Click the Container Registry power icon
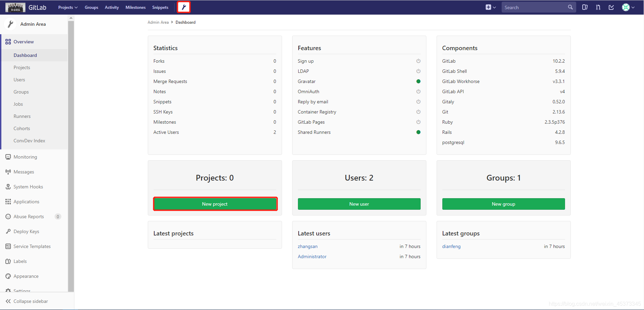The width and height of the screenshot is (644, 310). tap(418, 112)
